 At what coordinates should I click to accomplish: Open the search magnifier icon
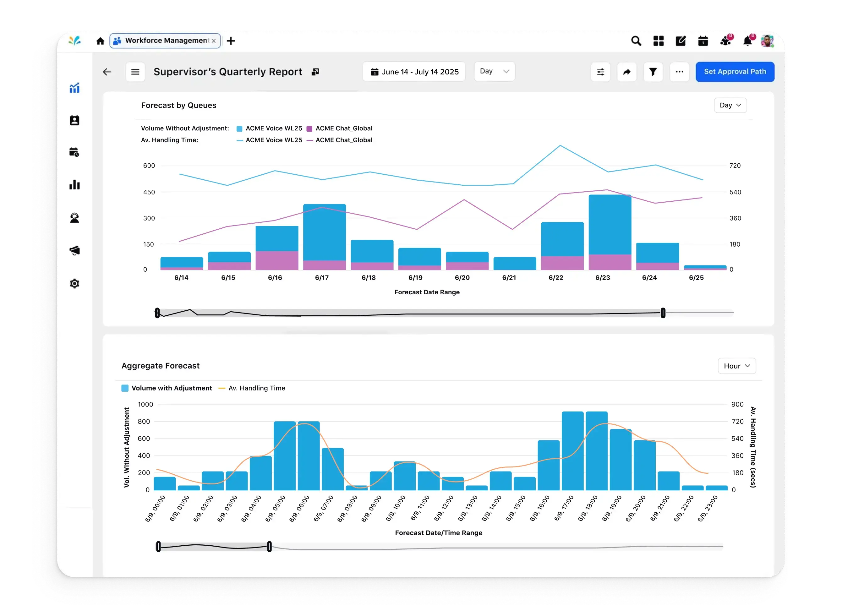coord(636,41)
